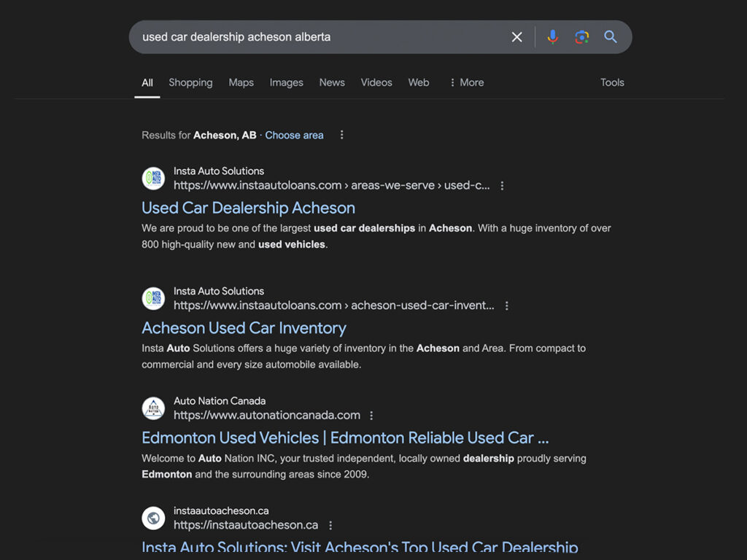Click the magnifying glass search icon
Image resolution: width=747 pixels, height=560 pixels.
pyautogui.click(x=611, y=36)
